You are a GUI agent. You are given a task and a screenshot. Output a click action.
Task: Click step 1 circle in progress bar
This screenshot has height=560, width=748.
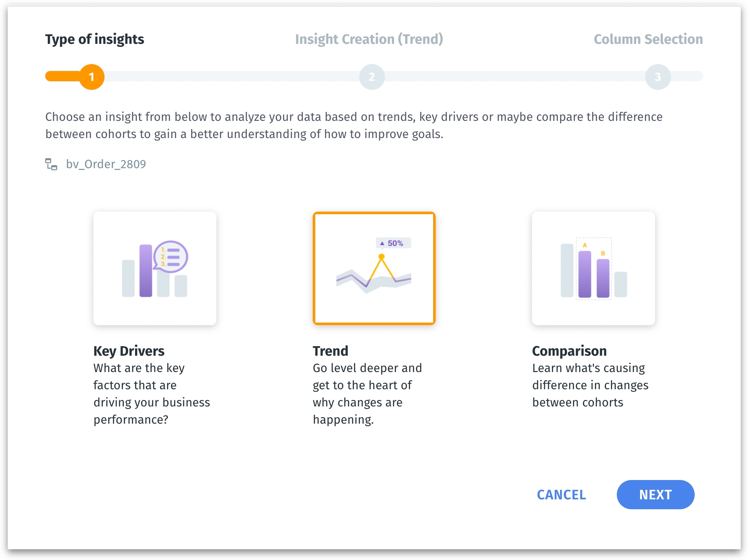(x=92, y=77)
